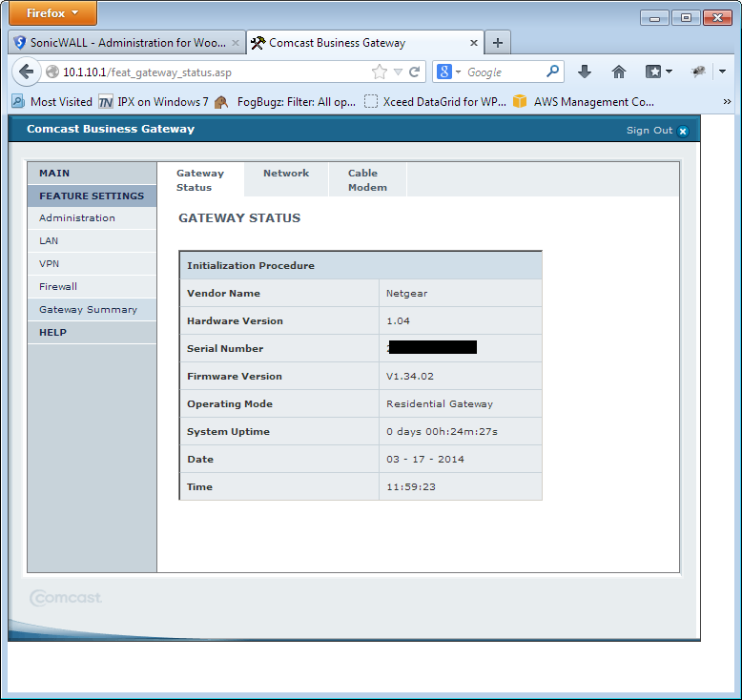Viewport: 742px width, 700px height.
Task: Expand URL history dropdown arrow
Action: 398,72
